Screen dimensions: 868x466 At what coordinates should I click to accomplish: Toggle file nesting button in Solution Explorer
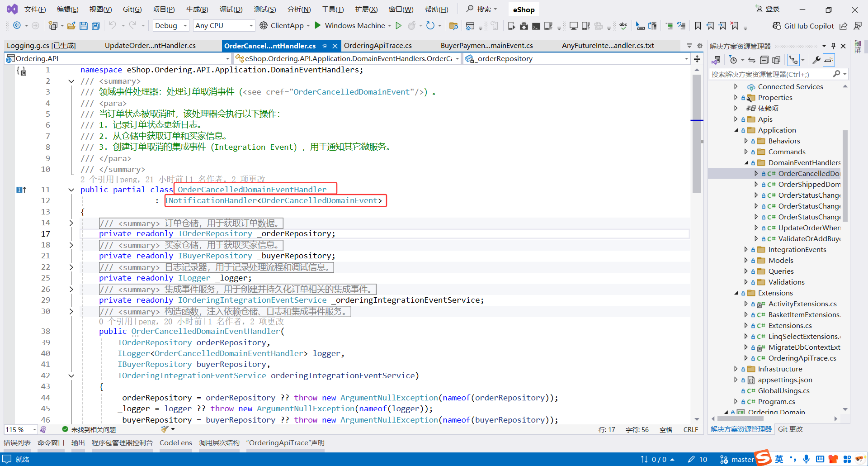pyautogui.click(x=793, y=60)
